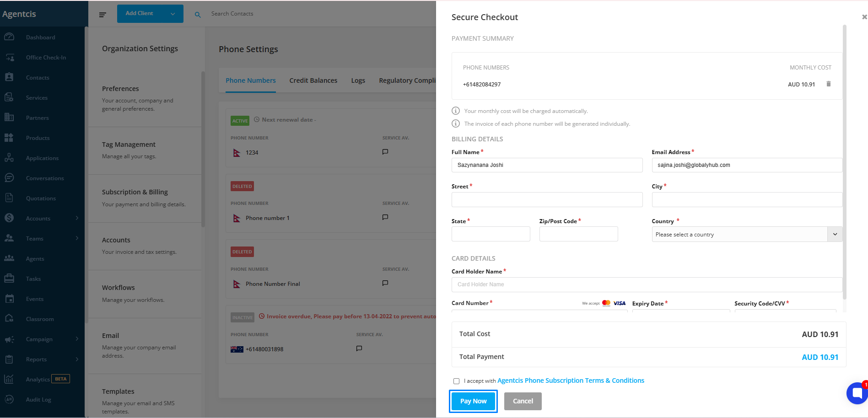Click SMS service icon for Phone number 1
Viewport: 868px width, 418px height.
click(x=385, y=217)
